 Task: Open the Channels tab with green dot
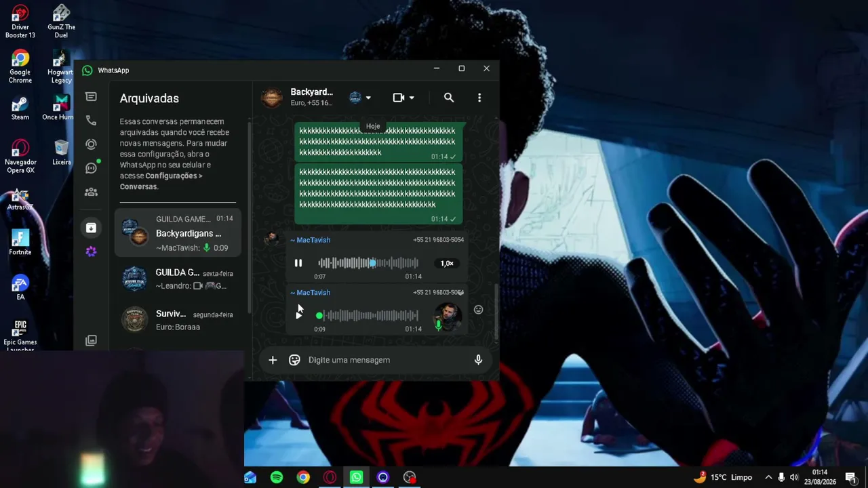(x=91, y=168)
